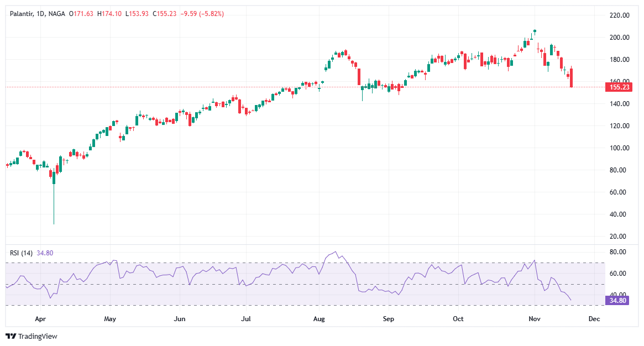Image resolution: width=644 pixels, height=346 pixels.
Task: Click the purple 34.80 RSI value tag
Action: click(x=617, y=301)
